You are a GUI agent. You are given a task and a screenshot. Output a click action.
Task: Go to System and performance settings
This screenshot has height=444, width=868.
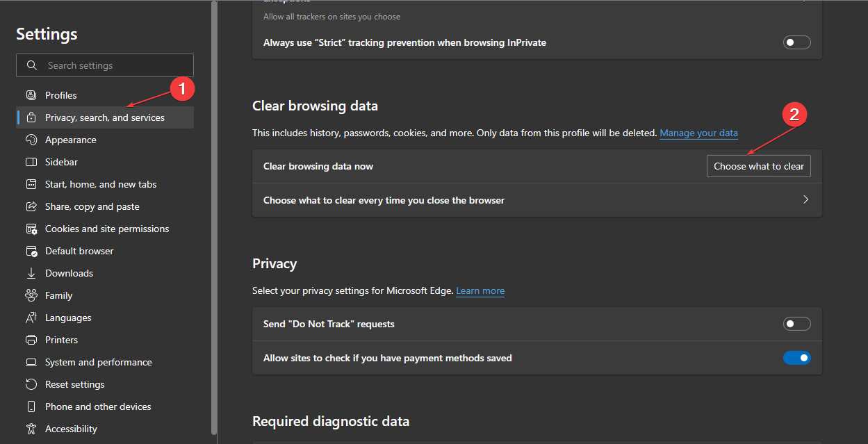pyautogui.click(x=98, y=362)
